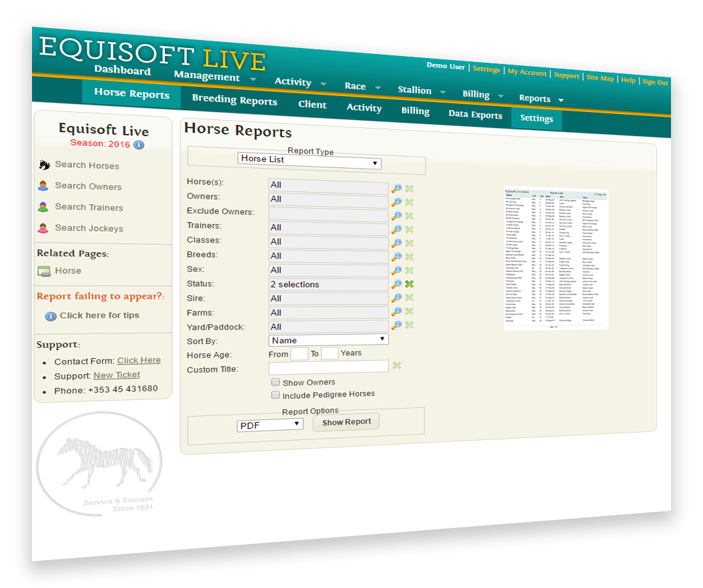Open the Search Trainers link
Image resolution: width=703 pixels, height=588 pixels.
pyautogui.click(x=89, y=207)
